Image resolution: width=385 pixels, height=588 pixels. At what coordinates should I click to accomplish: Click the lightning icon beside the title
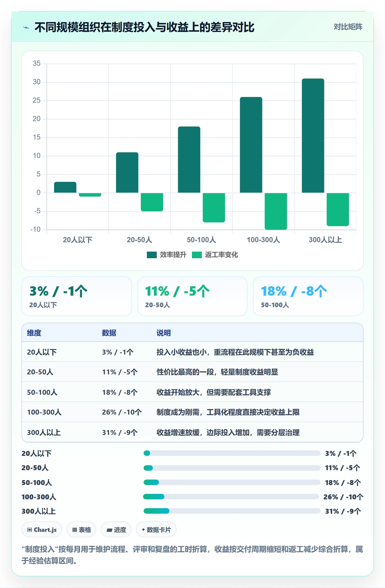point(26,28)
